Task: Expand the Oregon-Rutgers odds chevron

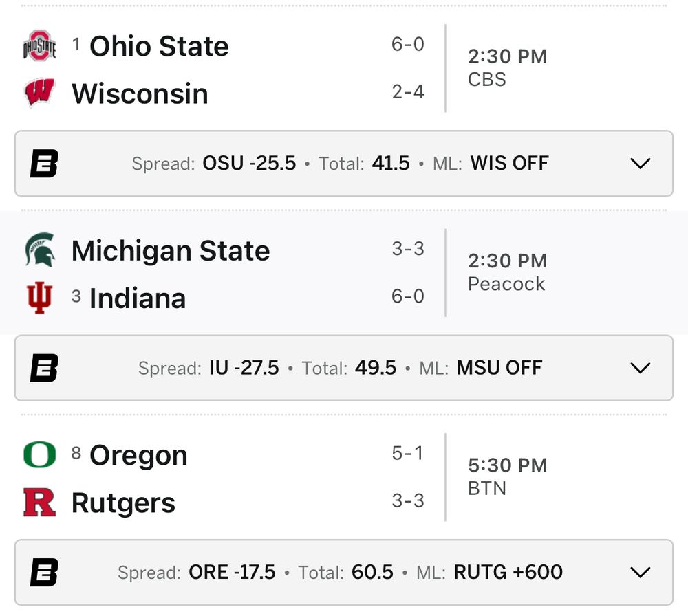Action: (640, 572)
